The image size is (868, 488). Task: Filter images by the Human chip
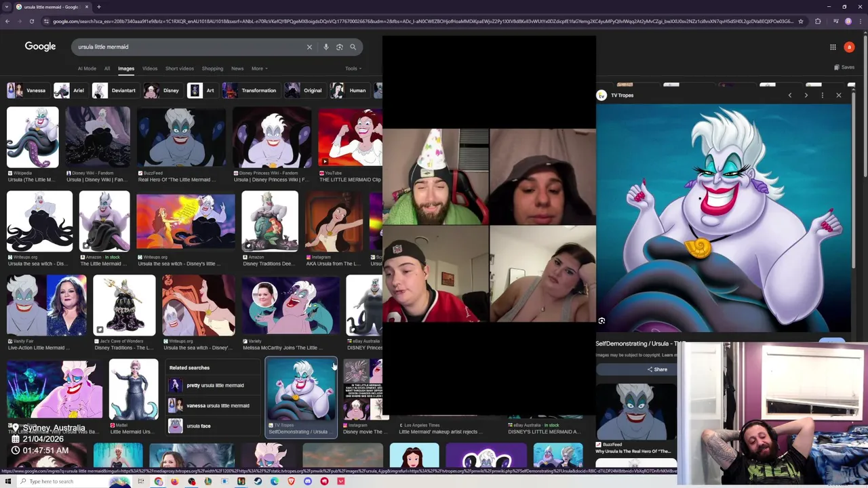(349, 90)
